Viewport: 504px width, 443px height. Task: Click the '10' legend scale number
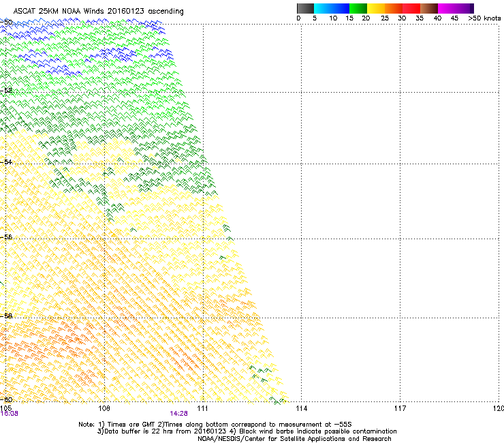tap(333, 18)
